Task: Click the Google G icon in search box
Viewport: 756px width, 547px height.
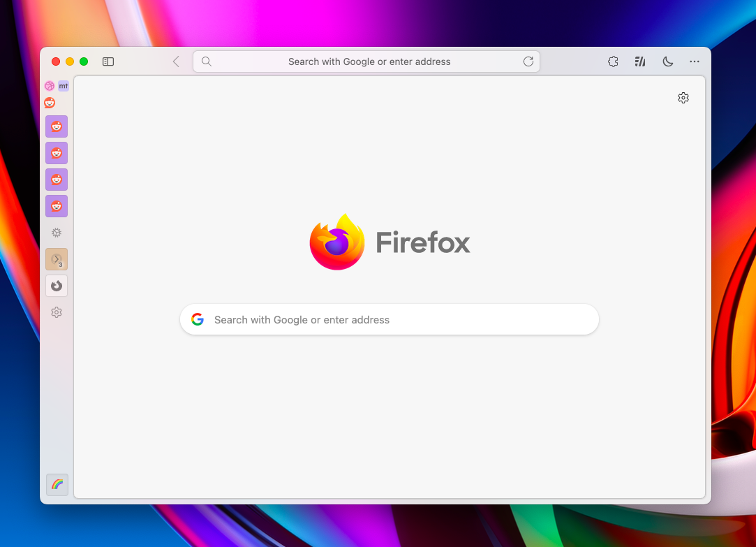Action: [x=197, y=319]
